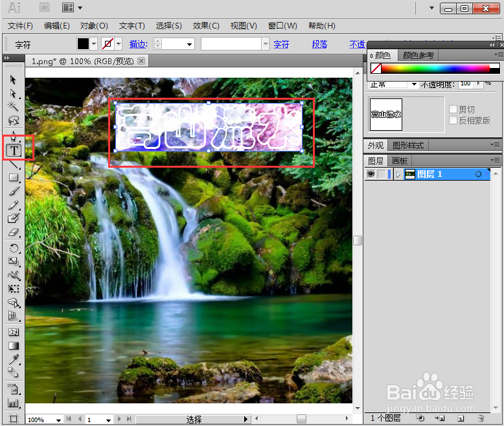Viewport: 504px width, 426px height.
Task: Select the Rotate tool
Action: (x=13, y=248)
